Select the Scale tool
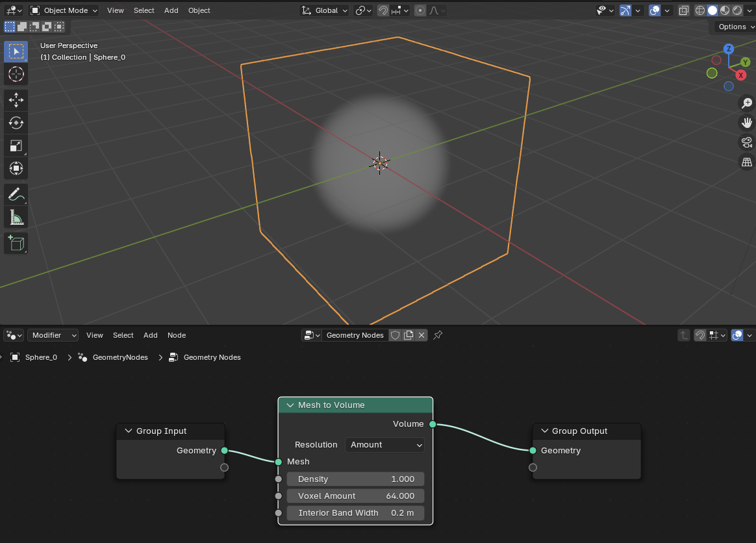Viewport: 756px width, 543px height. [x=16, y=145]
